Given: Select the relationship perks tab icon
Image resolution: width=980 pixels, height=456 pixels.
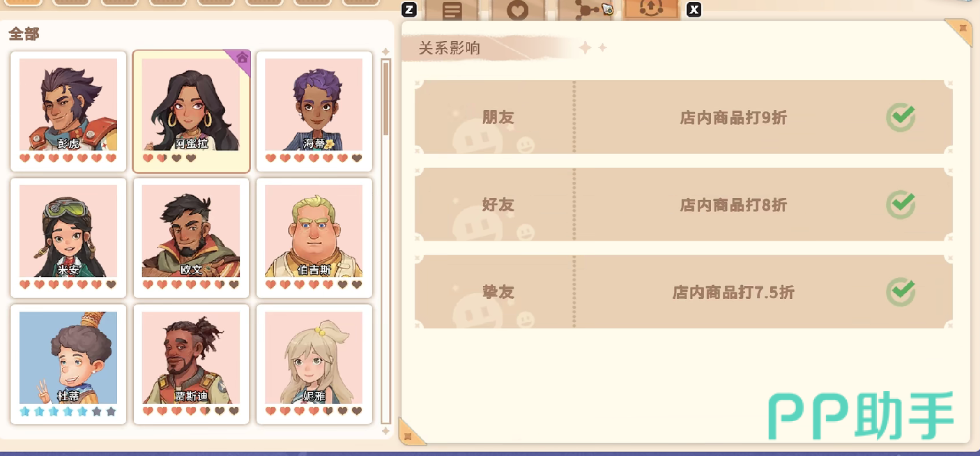Looking at the screenshot, I should point(651,9).
